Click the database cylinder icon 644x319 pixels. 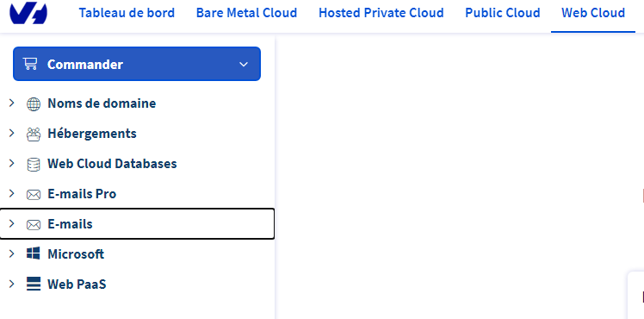tap(34, 165)
